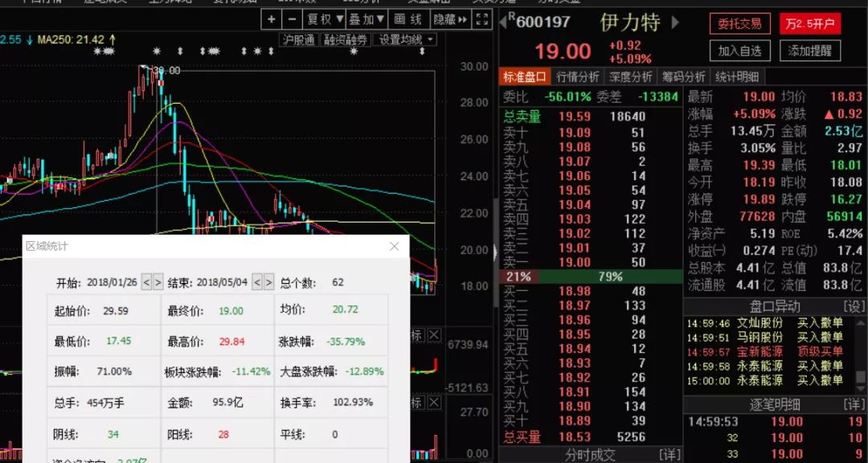Step end date backward arrow
This screenshot has width=868, height=463.
(x=257, y=282)
